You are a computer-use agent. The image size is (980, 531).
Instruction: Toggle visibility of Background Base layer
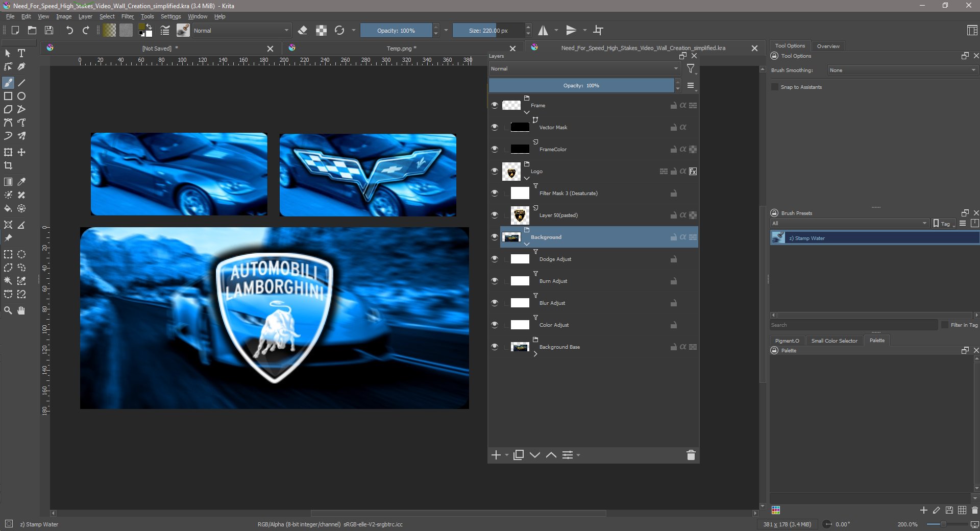click(495, 347)
